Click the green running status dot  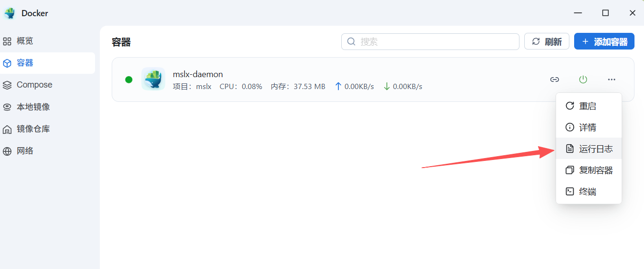pos(129,80)
